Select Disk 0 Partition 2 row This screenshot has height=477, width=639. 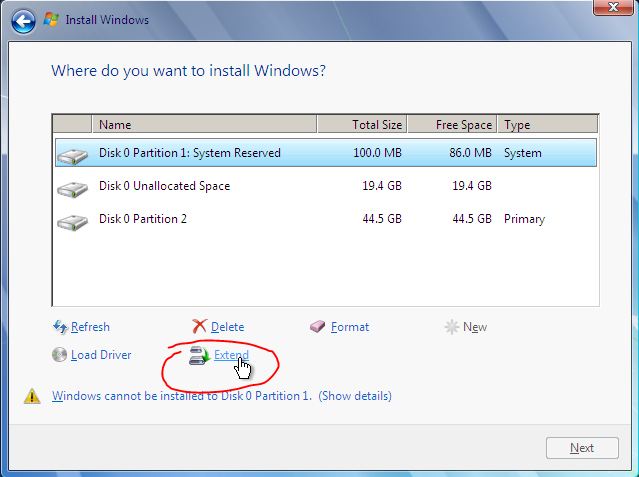tap(326, 219)
